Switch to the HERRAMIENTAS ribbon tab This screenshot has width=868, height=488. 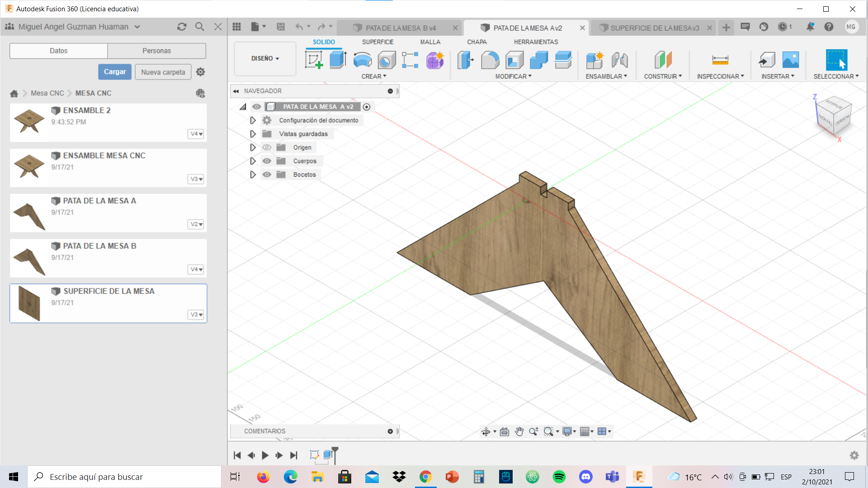536,42
